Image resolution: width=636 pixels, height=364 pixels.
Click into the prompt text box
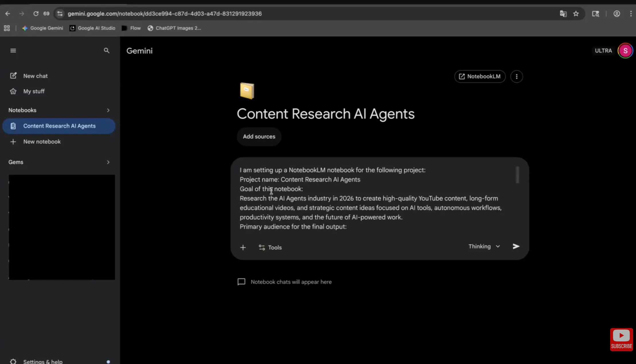coord(376,198)
